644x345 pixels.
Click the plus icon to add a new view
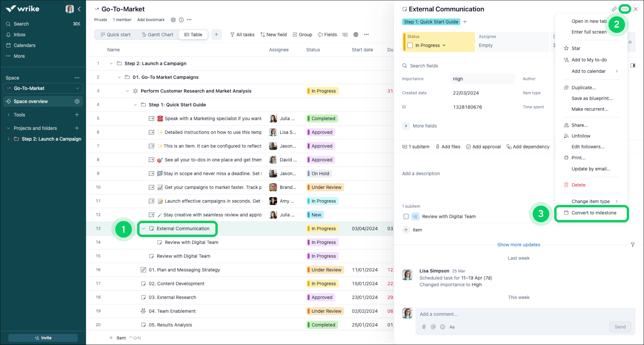coord(216,35)
